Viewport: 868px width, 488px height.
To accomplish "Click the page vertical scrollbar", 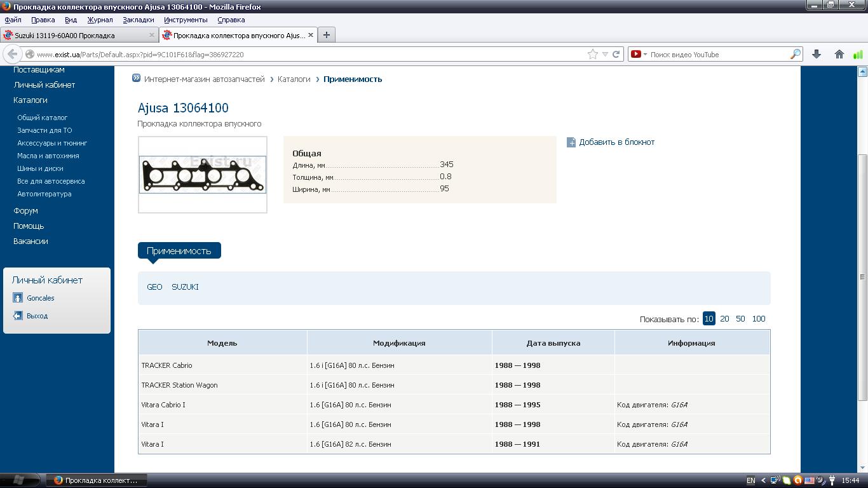I will [862, 276].
